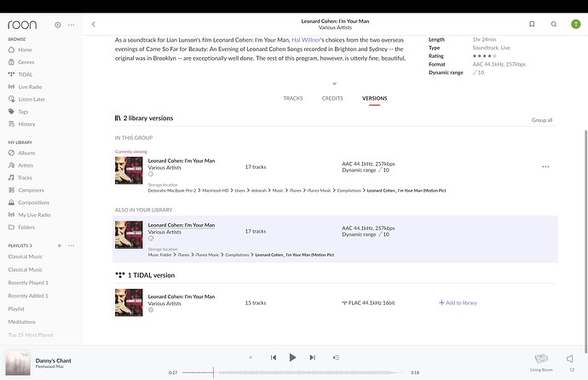Open volume speaker control

[569, 359]
